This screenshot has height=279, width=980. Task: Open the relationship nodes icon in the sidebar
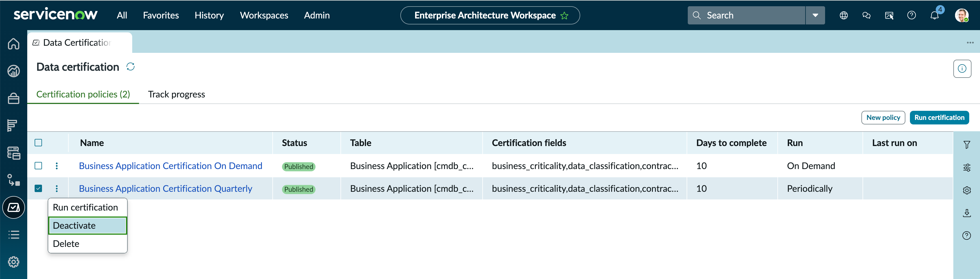[14, 180]
